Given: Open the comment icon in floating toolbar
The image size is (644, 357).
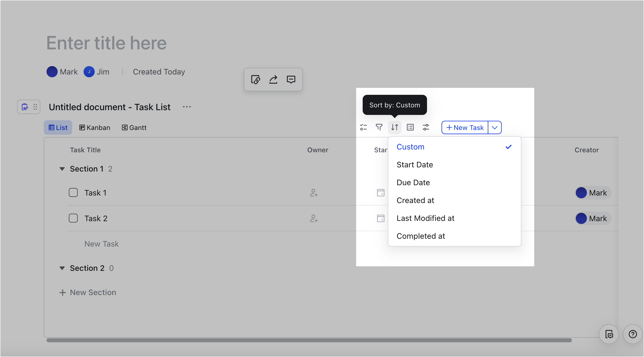Looking at the screenshot, I should point(291,79).
